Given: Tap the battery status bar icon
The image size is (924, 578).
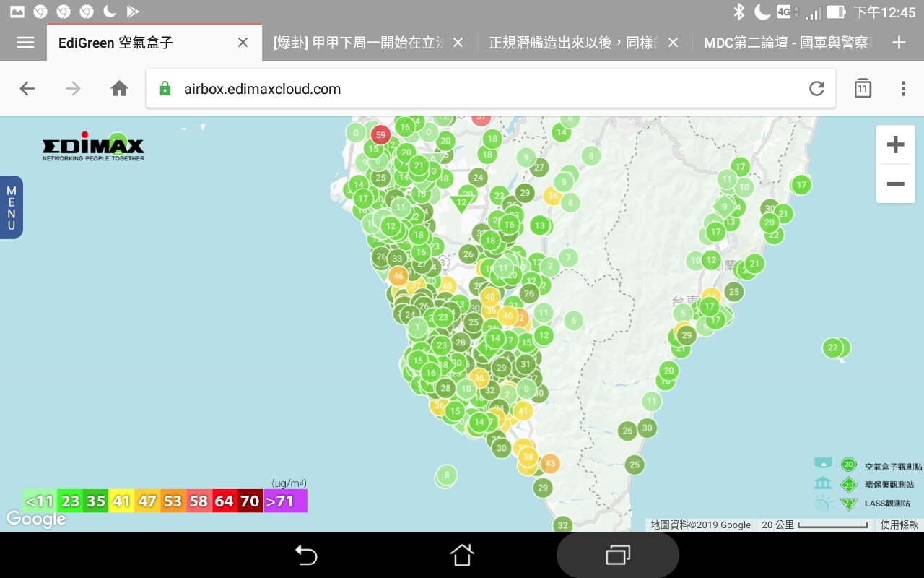Looking at the screenshot, I should pyautogui.click(x=836, y=12).
